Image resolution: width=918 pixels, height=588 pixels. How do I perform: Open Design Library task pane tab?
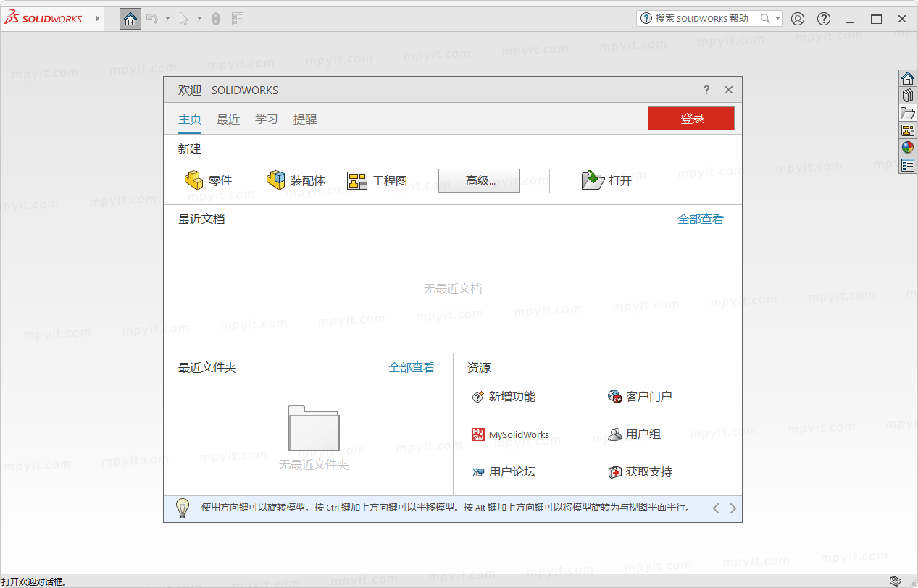pos(908,96)
